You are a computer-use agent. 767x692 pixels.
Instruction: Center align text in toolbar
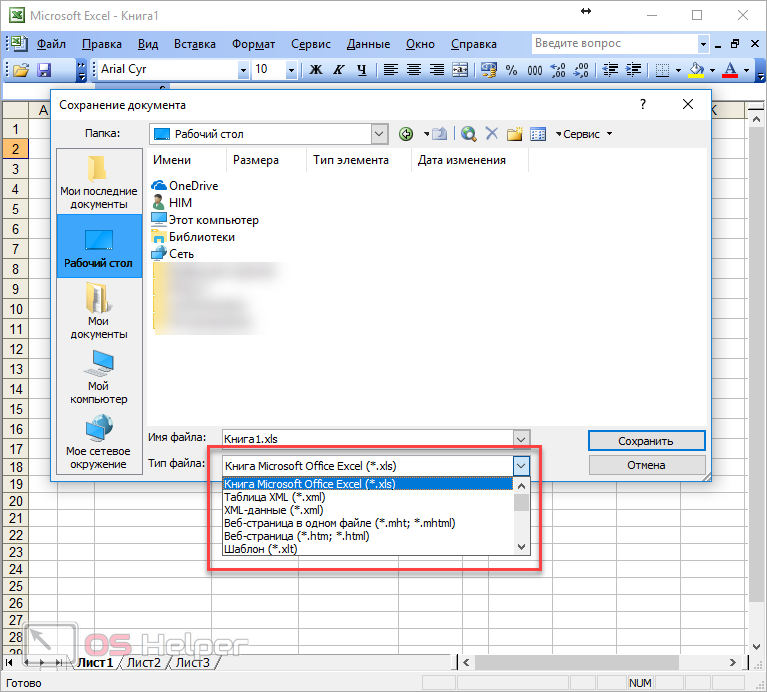[x=414, y=70]
